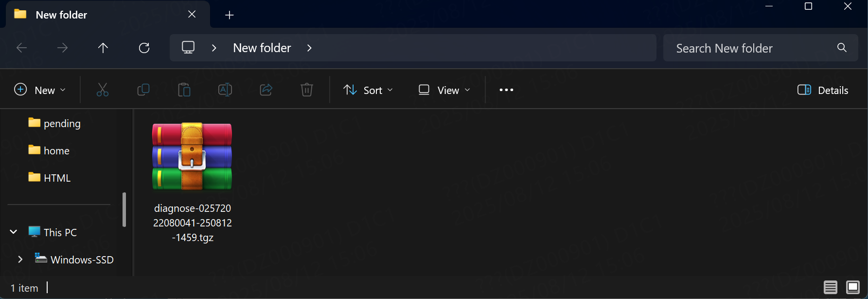Add a new tab with plus button
Image resolution: width=868 pixels, height=299 pixels.
[x=230, y=15]
